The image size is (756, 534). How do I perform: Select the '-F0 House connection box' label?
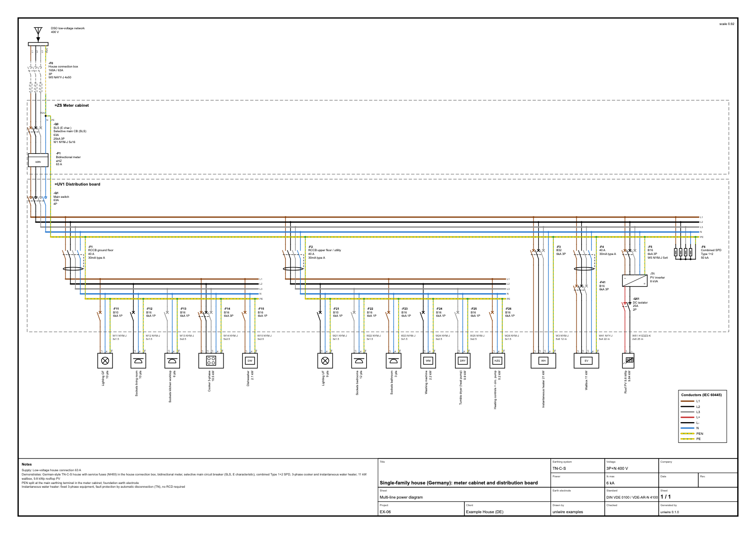[63, 65]
